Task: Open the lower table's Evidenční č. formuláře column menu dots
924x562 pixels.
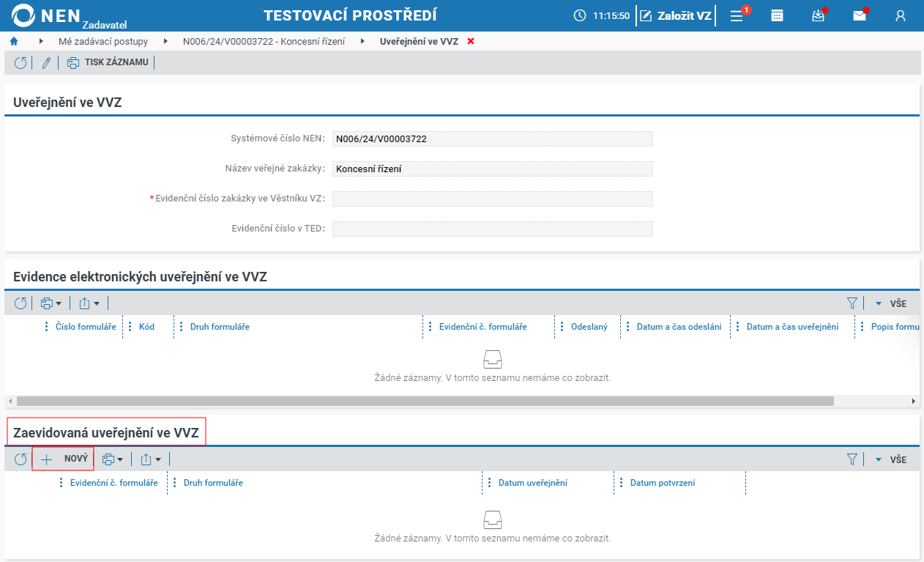Action: 62,484
